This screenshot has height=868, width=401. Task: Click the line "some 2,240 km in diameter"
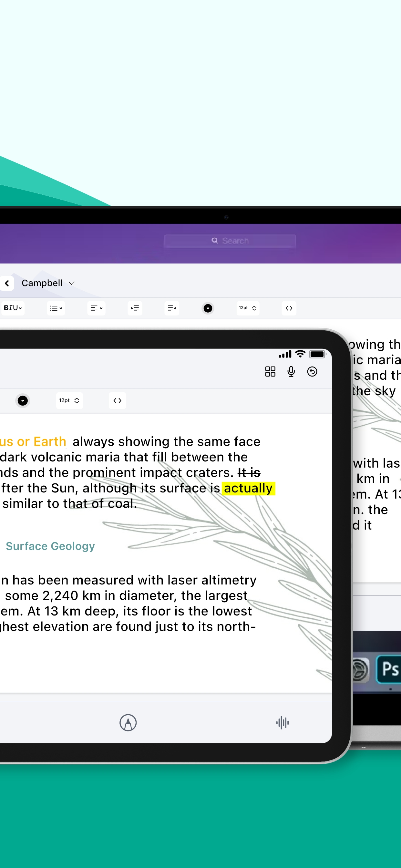91,596
